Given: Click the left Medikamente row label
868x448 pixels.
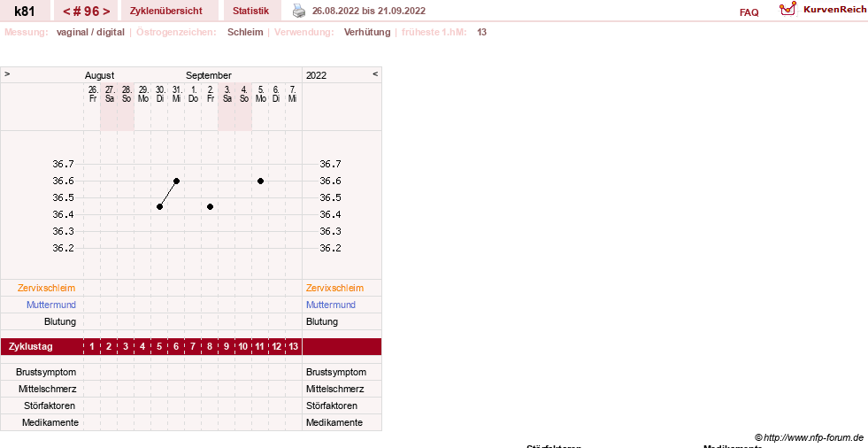Looking at the screenshot, I should click(50, 422).
